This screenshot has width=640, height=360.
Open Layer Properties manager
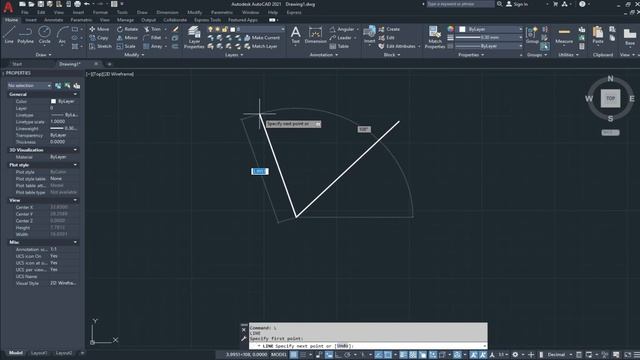tap(194, 37)
